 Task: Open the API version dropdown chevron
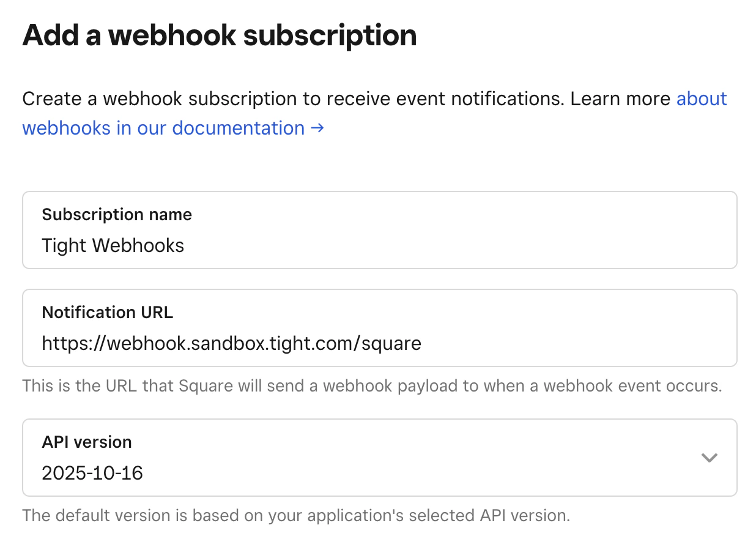(709, 458)
